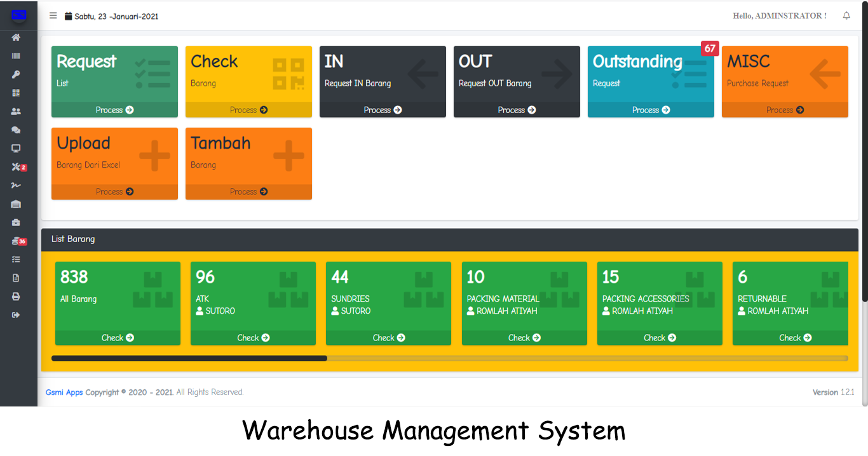Open the monitor icon in sidebar

[16, 148]
